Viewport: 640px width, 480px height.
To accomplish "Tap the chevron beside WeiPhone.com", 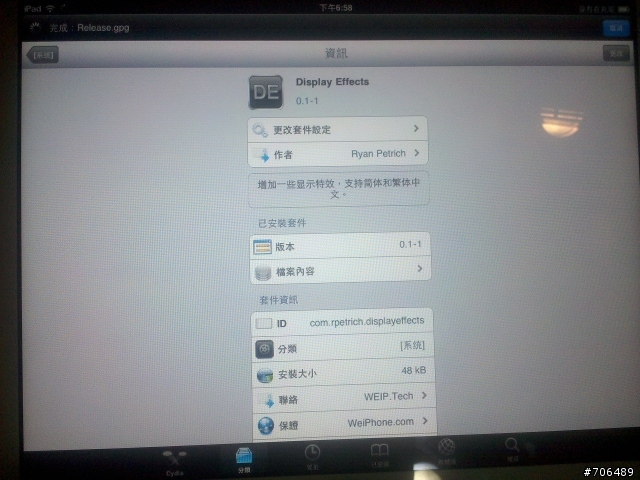I will (425, 421).
